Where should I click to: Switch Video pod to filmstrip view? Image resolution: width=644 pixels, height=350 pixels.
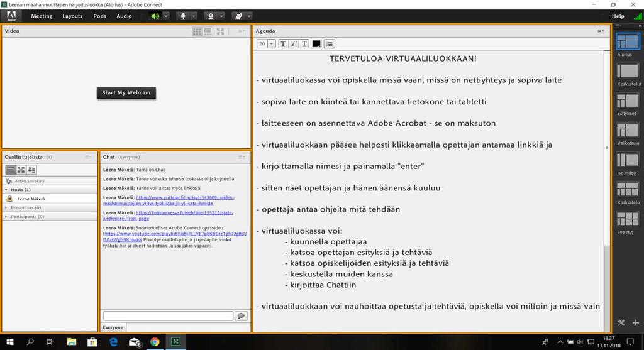[x=208, y=31]
